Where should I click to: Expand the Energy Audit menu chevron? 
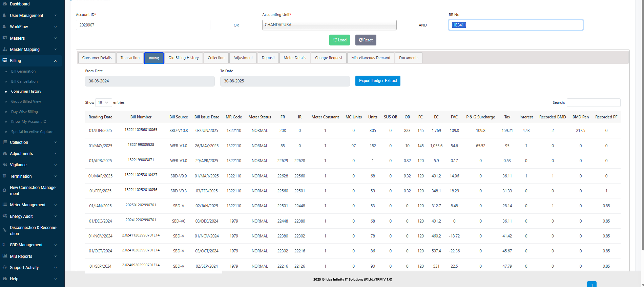pyautogui.click(x=56, y=216)
